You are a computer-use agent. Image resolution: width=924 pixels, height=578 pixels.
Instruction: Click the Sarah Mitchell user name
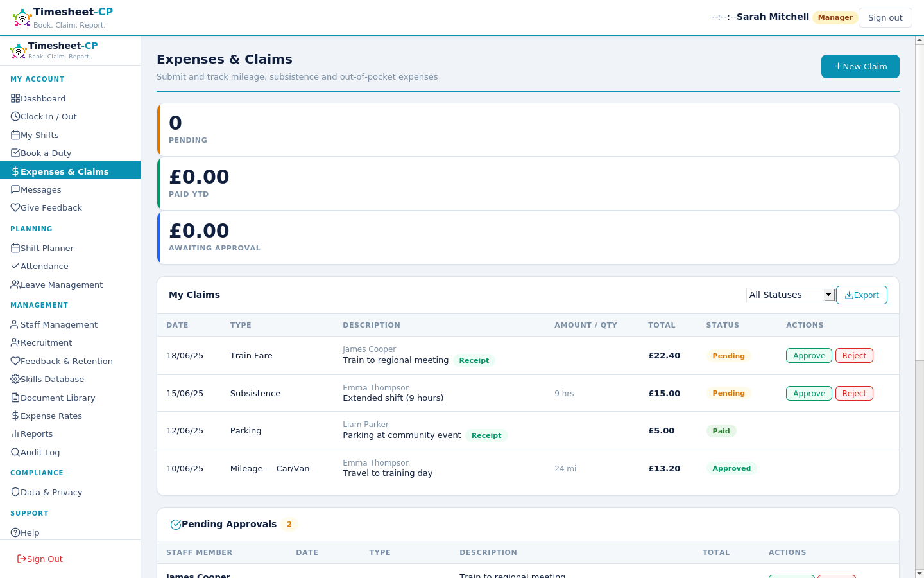click(773, 17)
